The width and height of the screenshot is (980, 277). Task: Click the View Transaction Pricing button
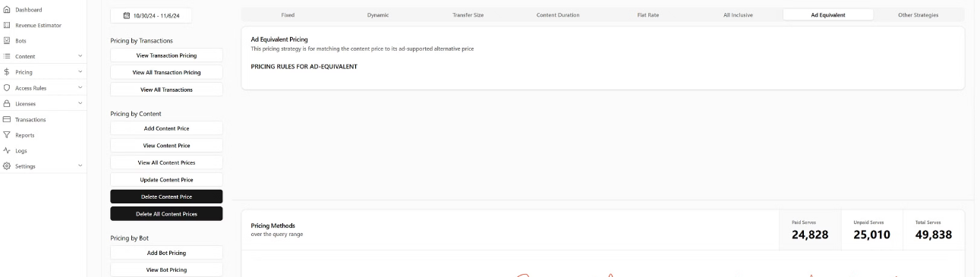[166, 55]
